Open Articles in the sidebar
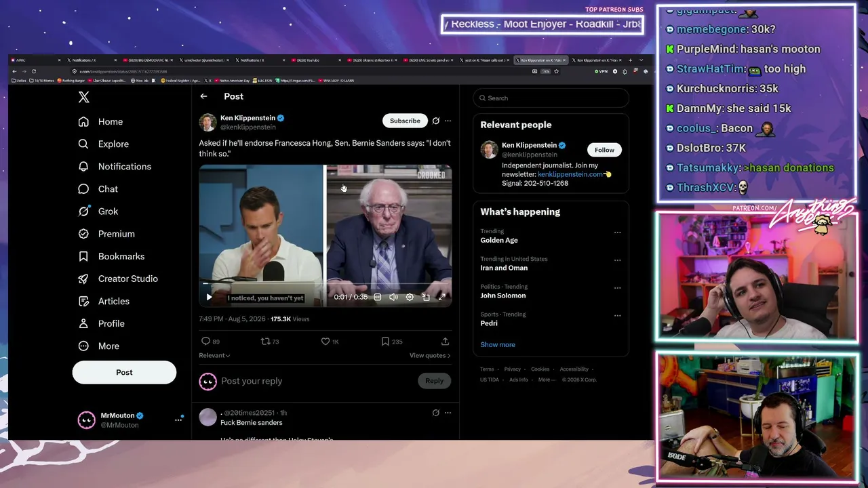The image size is (868, 488). [x=104, y=301]
